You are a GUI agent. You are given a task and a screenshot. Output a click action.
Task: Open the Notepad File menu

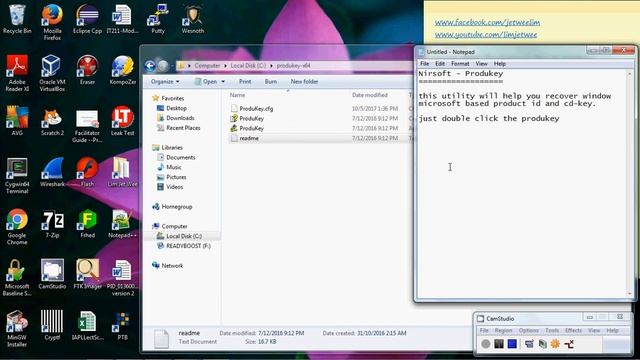click(424, 64)
